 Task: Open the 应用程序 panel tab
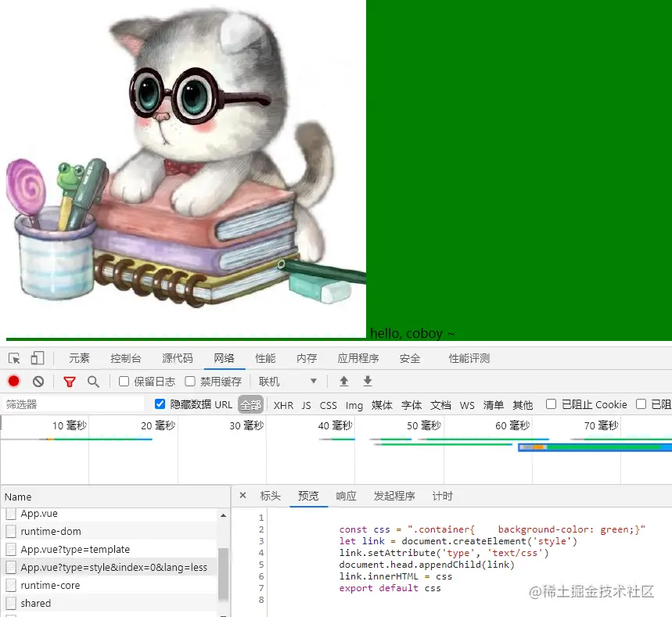coord(358,358)
